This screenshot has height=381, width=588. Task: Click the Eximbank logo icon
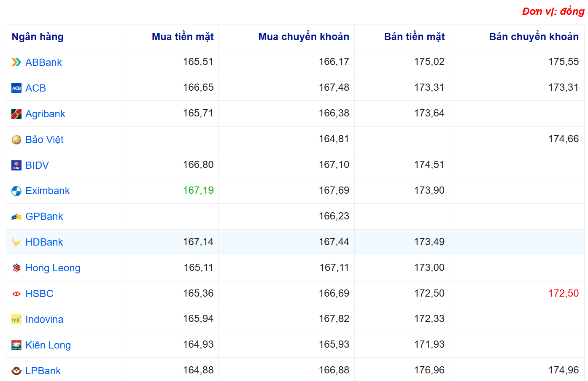coord(16,191)
